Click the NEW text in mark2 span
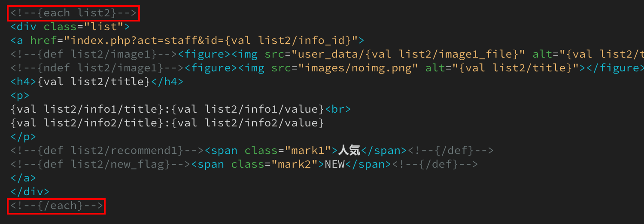This screenshot has height=224, width=644. (335, 164)
